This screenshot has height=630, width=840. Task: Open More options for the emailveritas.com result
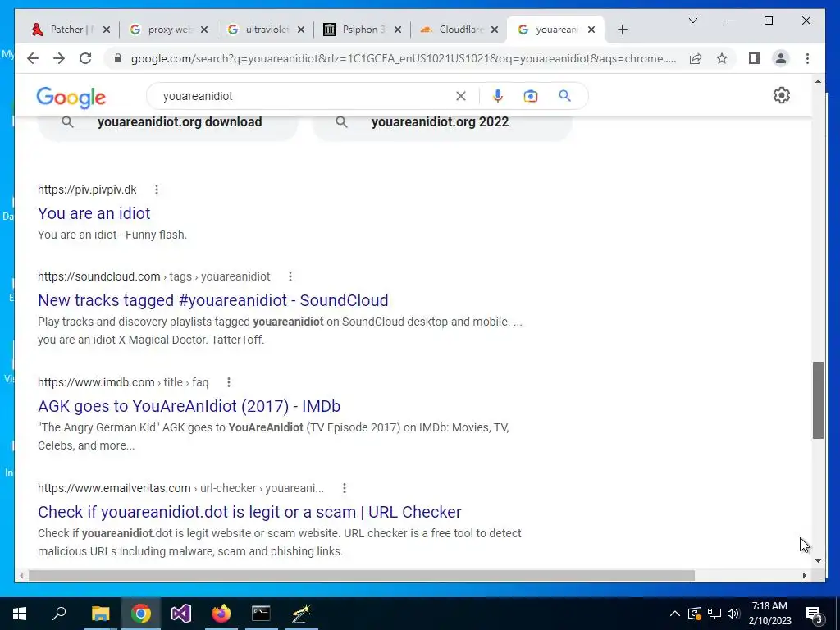click(x=345, y=488)
